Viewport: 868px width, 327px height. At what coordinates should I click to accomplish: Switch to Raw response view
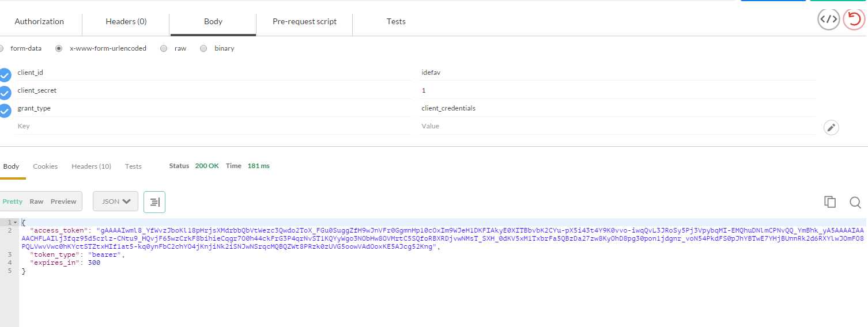coord(36,201)
